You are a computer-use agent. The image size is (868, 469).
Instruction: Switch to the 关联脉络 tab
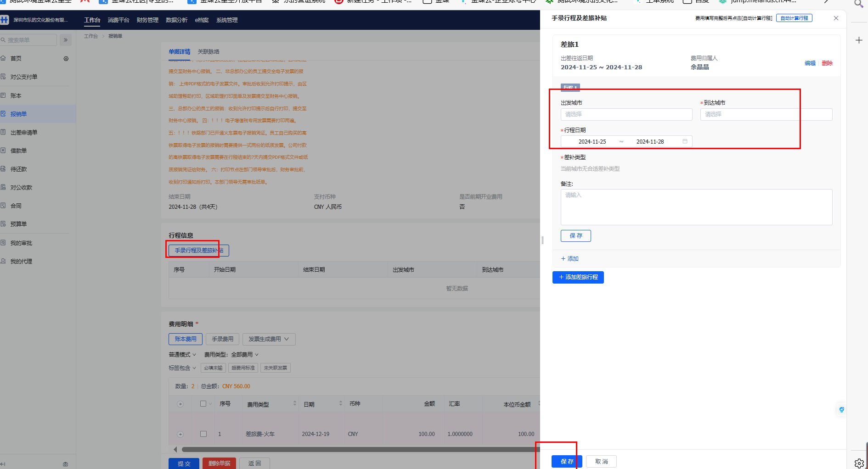[209, 52]
